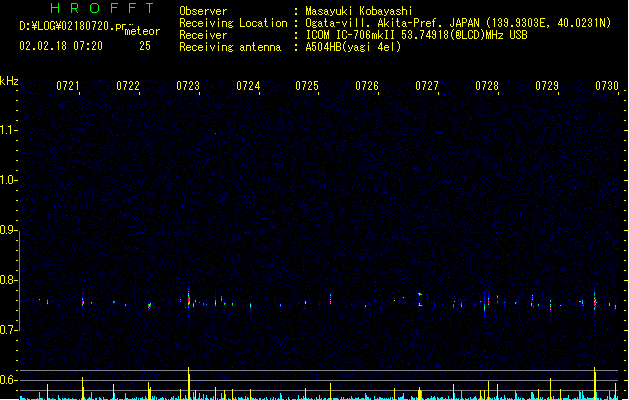629x400 pixels.
Task: Click the Receiving antenna label
Action: 230,47
